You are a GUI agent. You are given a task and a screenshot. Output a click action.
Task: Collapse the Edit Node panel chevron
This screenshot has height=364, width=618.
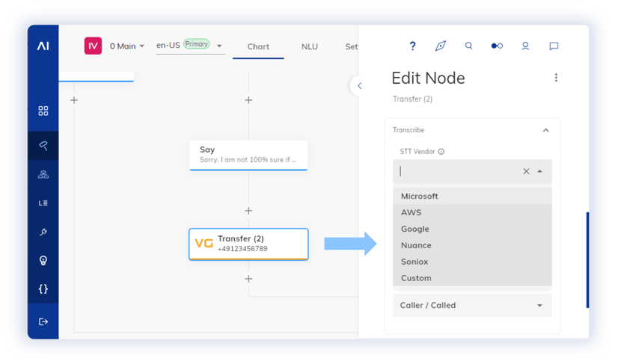(x=359, y=85)
